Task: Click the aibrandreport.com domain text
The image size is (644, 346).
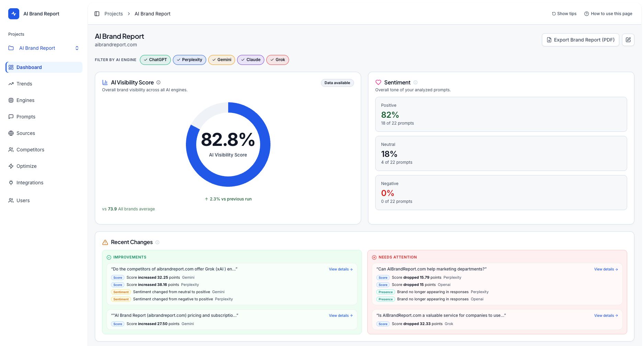Action: point(116,45)
